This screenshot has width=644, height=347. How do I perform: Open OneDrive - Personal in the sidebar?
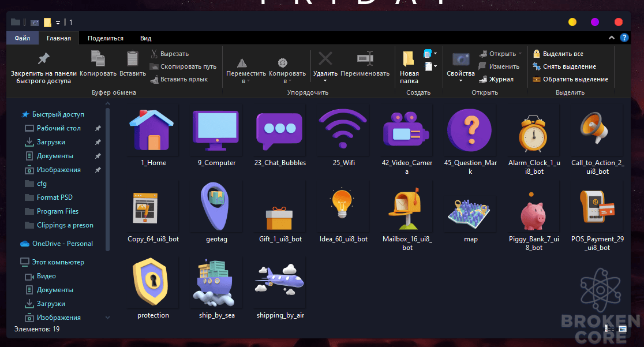point(57,244)
